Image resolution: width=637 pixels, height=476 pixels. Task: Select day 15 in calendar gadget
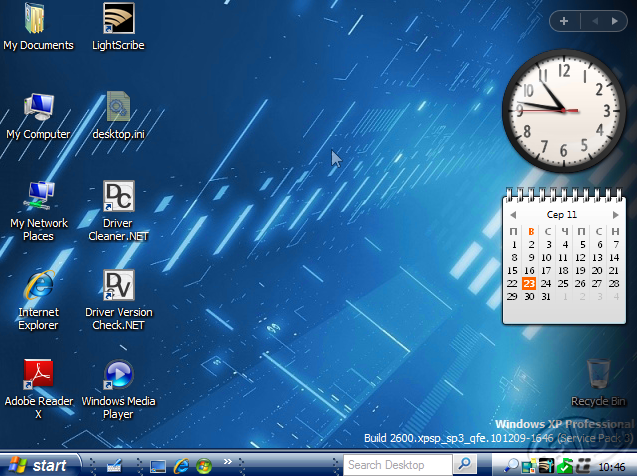click(513, 270)
